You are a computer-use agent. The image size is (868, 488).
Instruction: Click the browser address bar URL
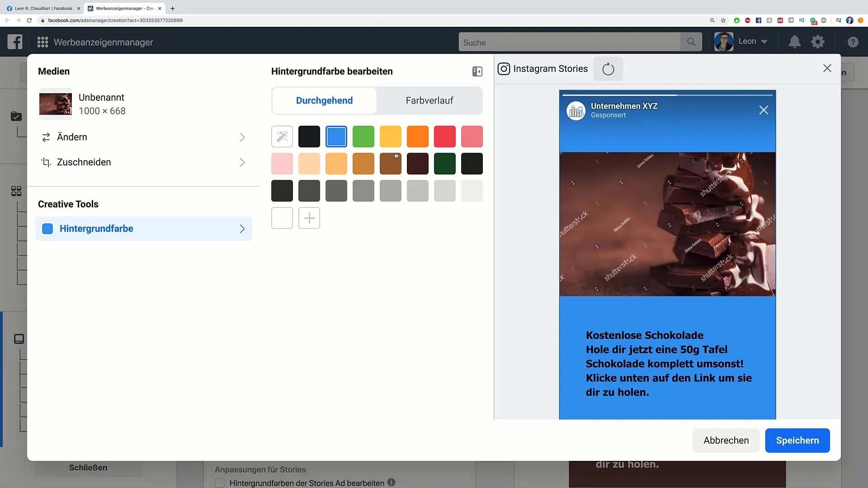pyautogui.click(x=115, y=20)
